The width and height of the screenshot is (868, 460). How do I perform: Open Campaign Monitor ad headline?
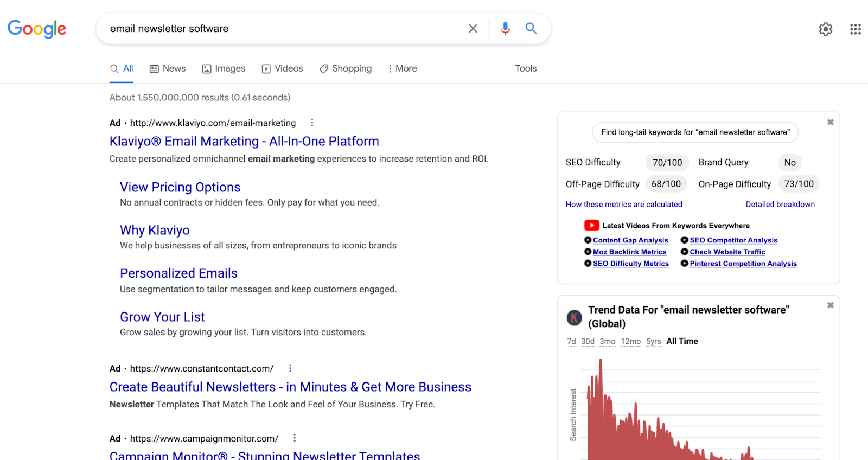(x=265, y=455)
